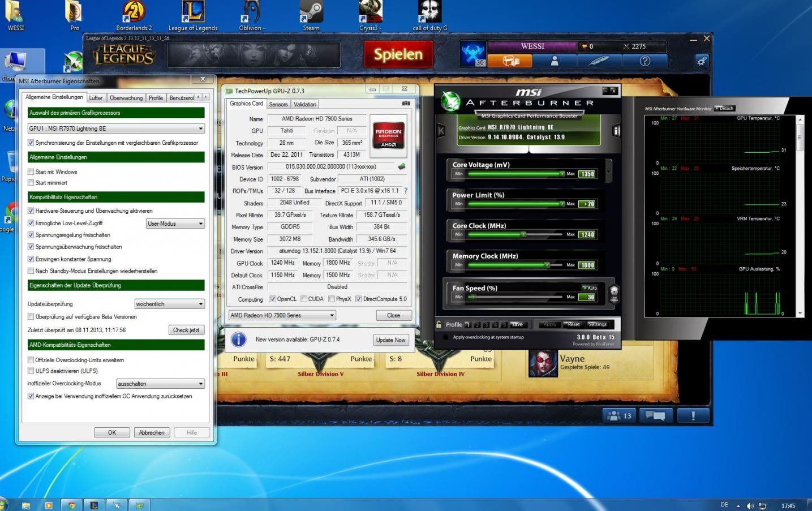
Task: Open League of Legends friends list icon
Action: point(620,415)
